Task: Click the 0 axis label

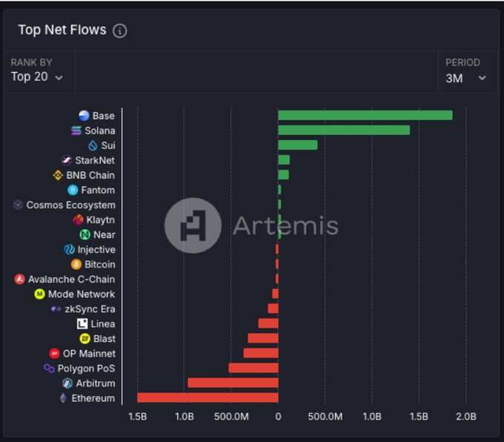Action: click(279, 417)
